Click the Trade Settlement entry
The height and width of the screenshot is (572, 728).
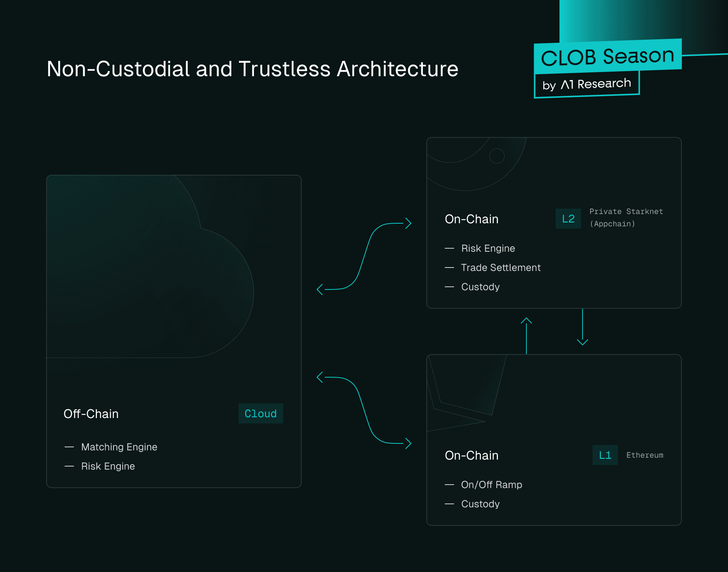click(501, 268)
